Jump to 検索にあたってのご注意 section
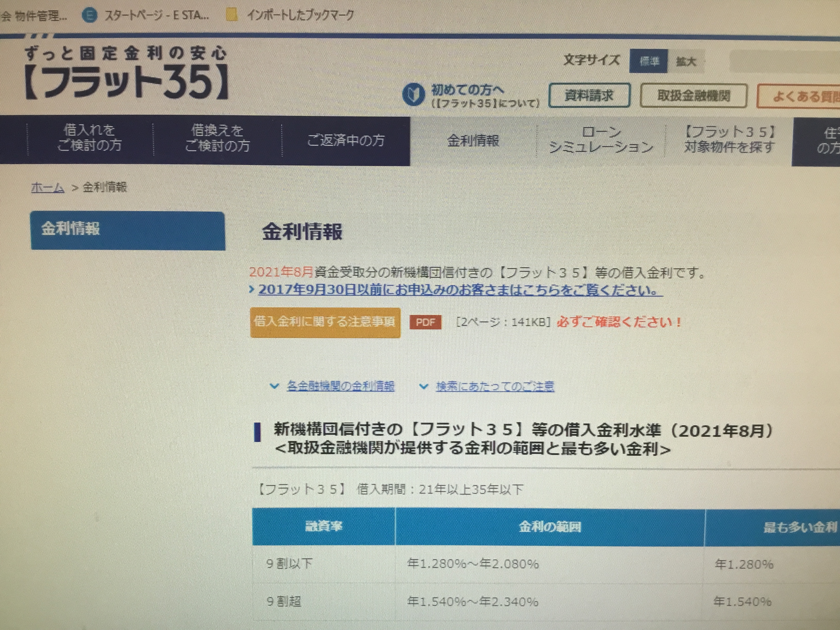 pyautogui.click(x=495, y=387)
